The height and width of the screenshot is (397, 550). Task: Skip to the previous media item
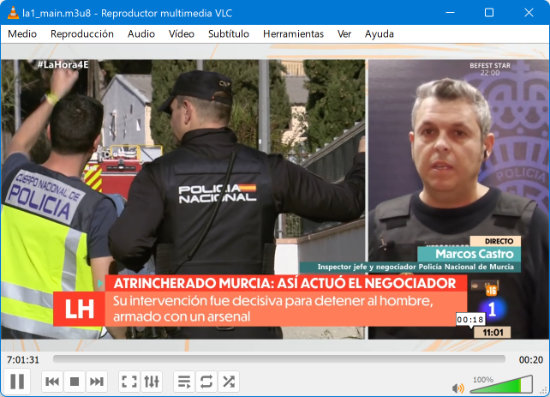tap(52, 381)
